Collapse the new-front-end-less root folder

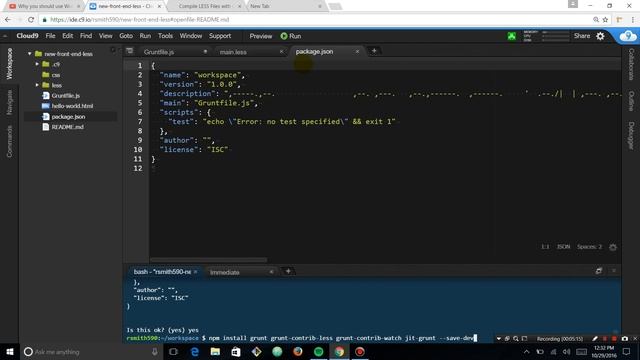[x=29, y=53]
